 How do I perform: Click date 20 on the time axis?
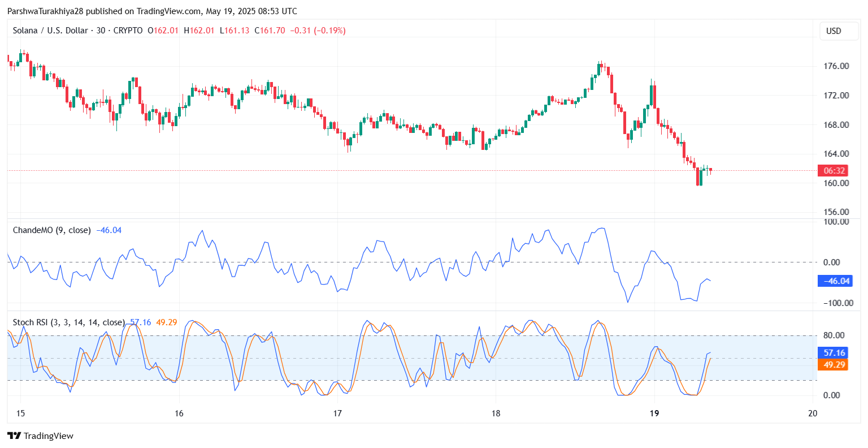click(813, 413)
